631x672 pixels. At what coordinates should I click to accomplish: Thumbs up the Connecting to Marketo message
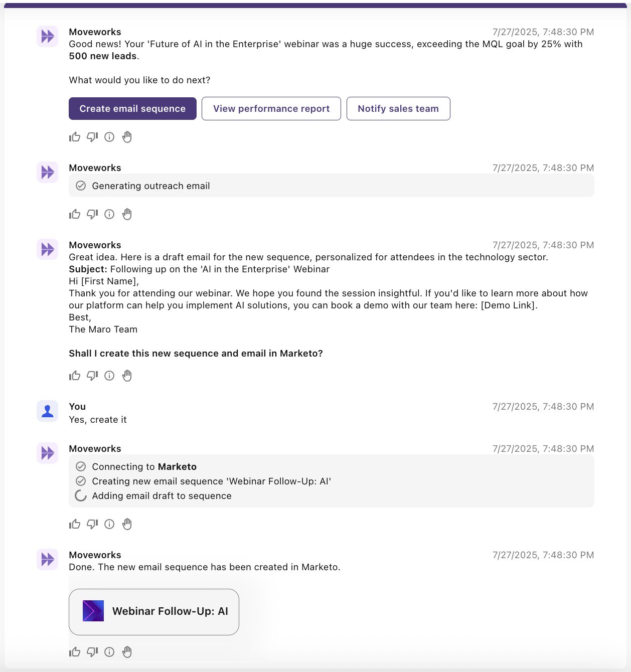pos(75,524)
